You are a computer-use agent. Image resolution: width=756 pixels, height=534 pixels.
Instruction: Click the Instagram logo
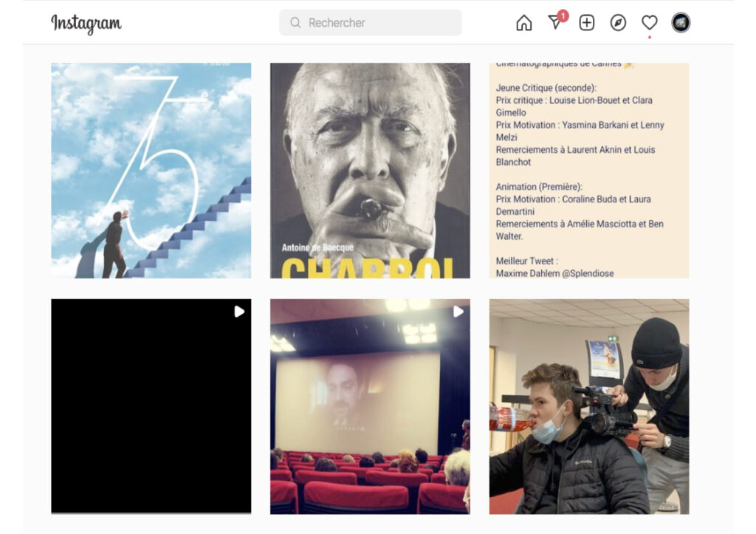86,24
